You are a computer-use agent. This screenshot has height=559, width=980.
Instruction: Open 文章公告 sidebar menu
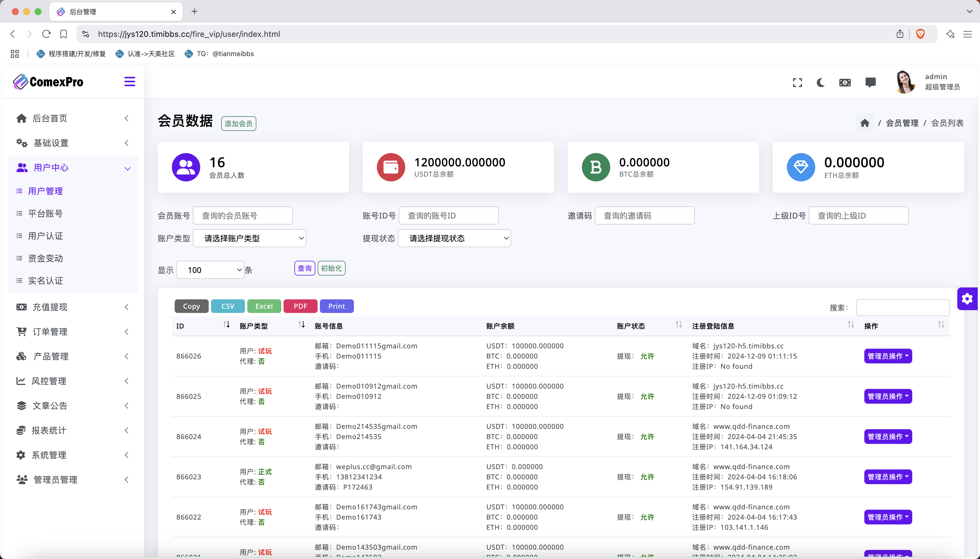click(x=73, y=405)
